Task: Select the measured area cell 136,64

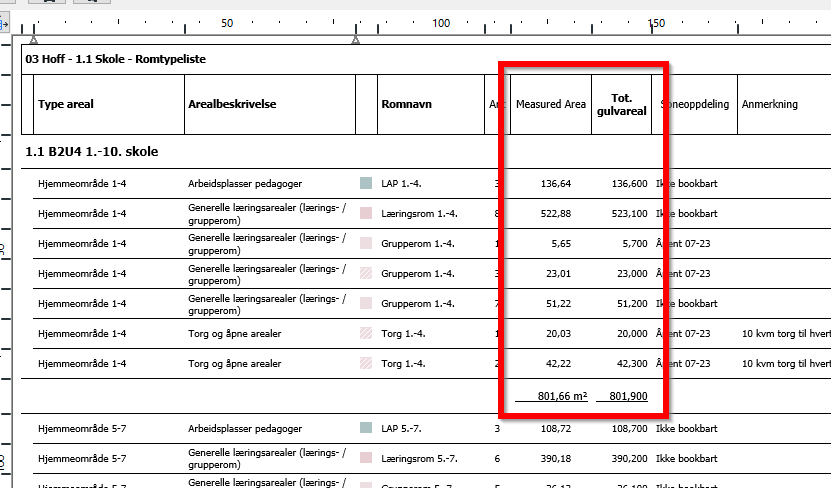Action: 555,184
